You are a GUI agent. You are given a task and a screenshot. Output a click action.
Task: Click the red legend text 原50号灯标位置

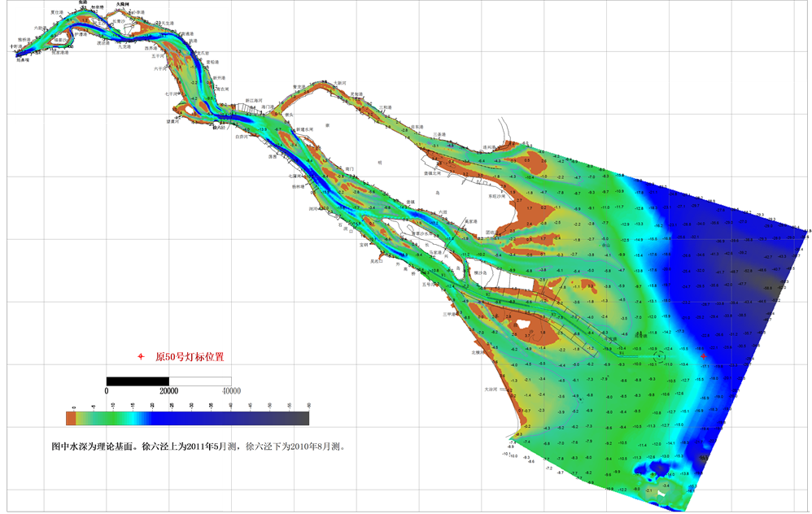point(190,356)
